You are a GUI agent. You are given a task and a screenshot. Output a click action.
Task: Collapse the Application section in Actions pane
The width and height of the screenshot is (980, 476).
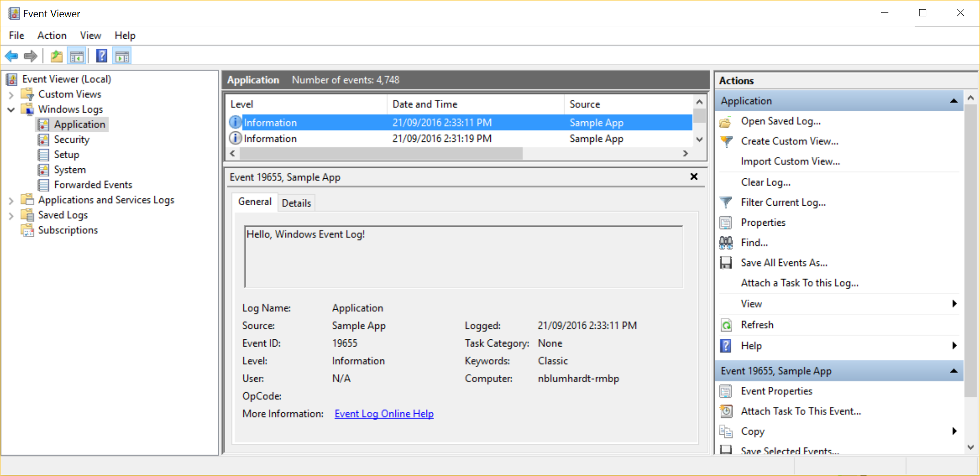click(x=954, y=101)
